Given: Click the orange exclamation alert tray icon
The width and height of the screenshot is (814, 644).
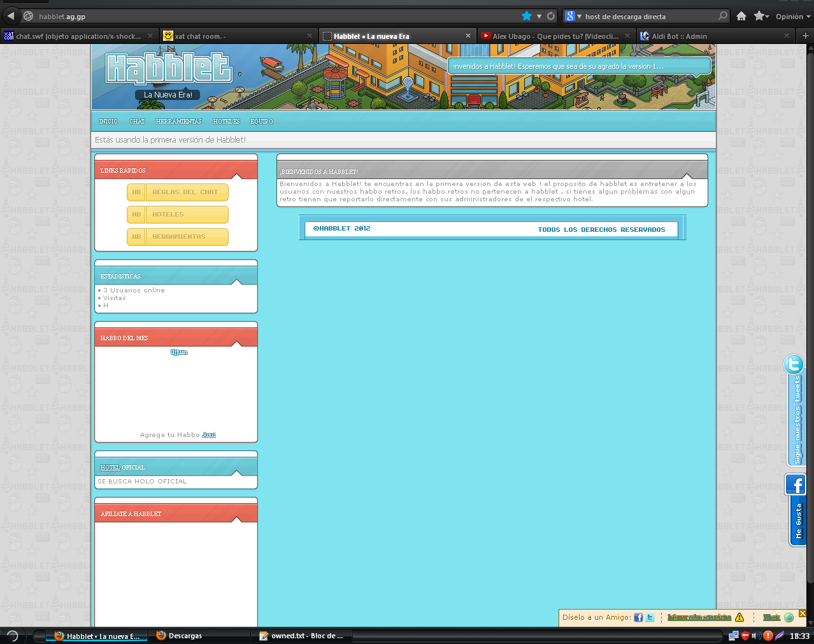Looking at the screenshot, I should click(x=768, y=636).
